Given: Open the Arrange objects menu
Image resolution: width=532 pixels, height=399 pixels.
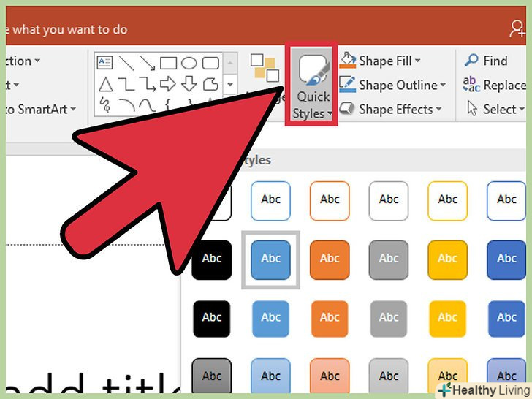Looking at the screenshot, I should 265,68.
